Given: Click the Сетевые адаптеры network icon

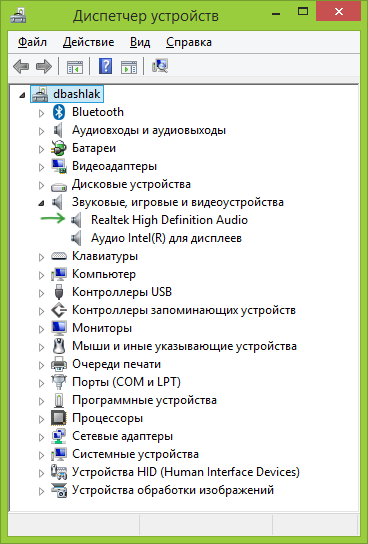Looking at the screenshot, I should 59,436.
